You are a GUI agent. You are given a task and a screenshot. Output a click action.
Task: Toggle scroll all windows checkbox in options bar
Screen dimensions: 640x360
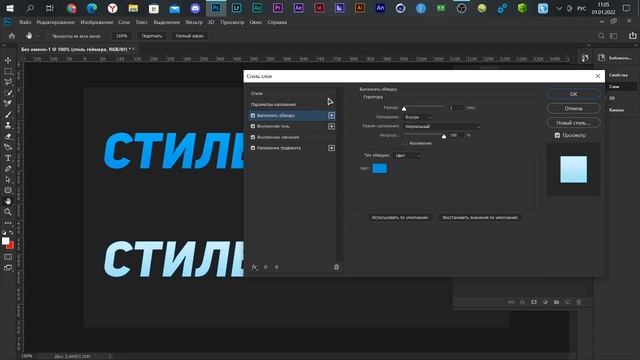point(48,36)
